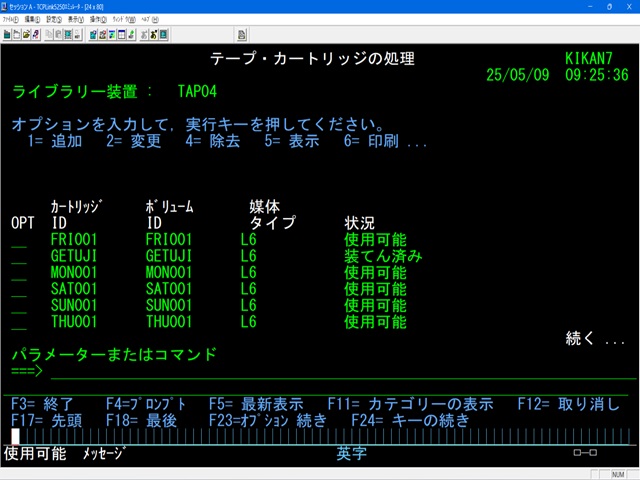This screenshot has height=480, width=640.
Task: Click the 装てん済み status of GETUJI
Action: pyautogui.click(x=383, y=256)
